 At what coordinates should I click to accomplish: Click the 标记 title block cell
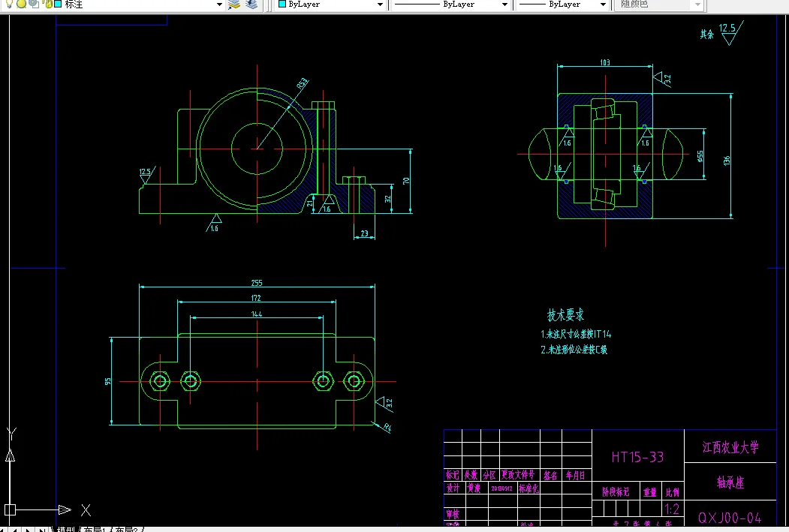[x=453, y=475]
